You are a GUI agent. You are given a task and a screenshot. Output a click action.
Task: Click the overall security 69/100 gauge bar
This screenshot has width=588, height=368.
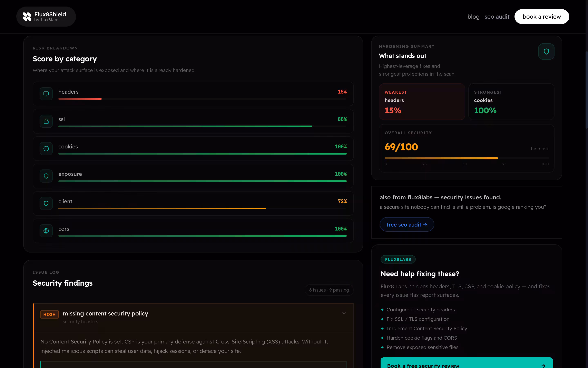tap(467, 158)
